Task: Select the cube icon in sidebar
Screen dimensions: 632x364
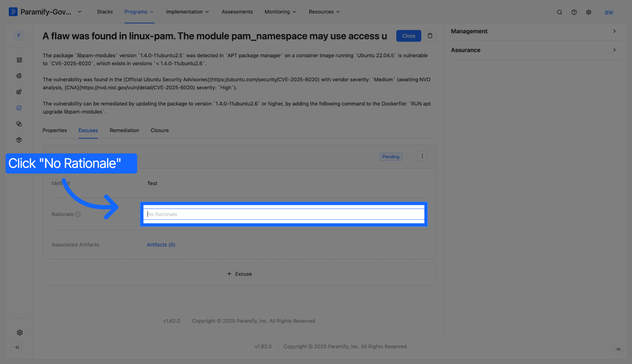Action: point(19,140)
